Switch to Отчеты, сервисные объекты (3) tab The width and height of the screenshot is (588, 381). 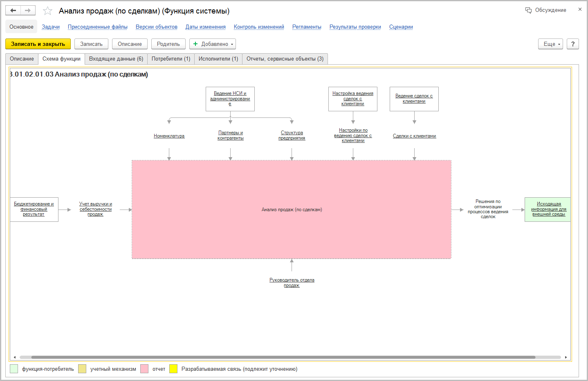point(285,59)
